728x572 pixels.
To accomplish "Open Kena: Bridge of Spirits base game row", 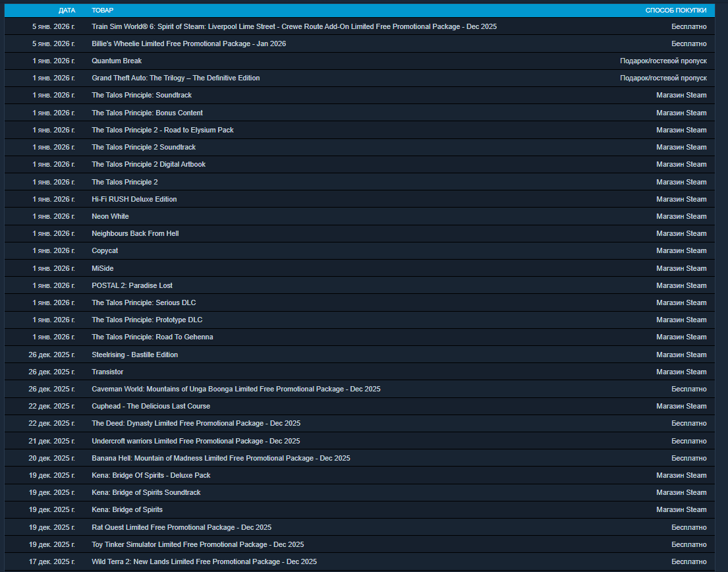I will click(x=360, y=510).
